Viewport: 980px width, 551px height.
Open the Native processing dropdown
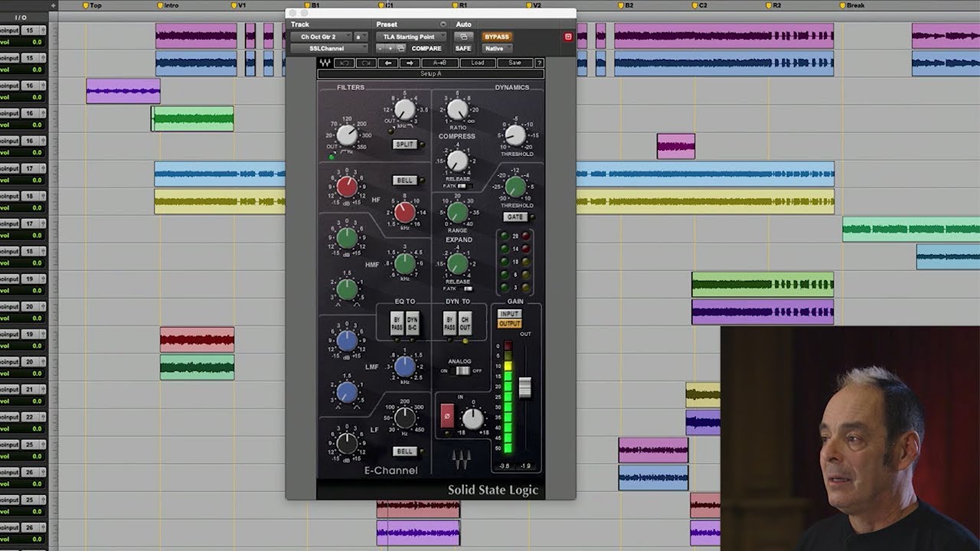[x=497, y=48]
